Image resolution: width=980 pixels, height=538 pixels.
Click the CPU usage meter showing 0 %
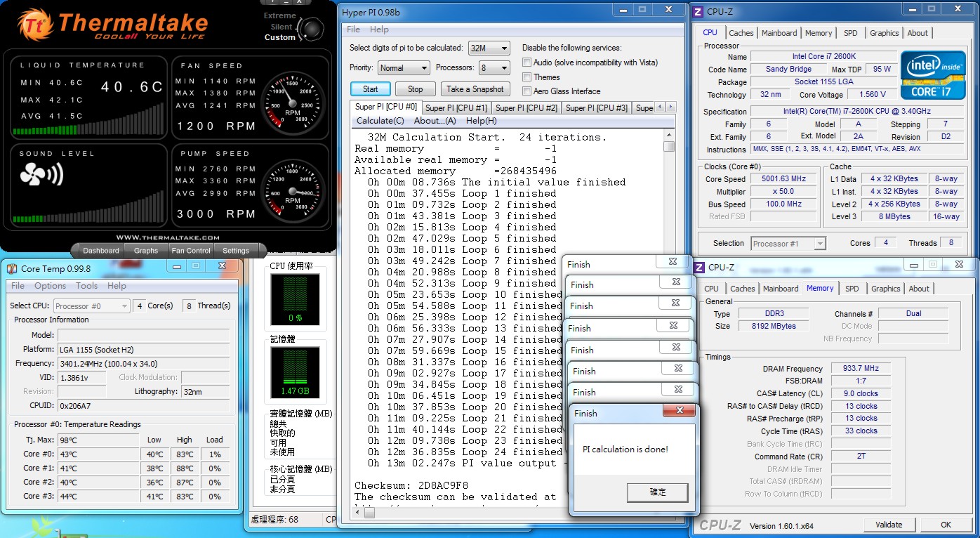(x=295, y=299)
